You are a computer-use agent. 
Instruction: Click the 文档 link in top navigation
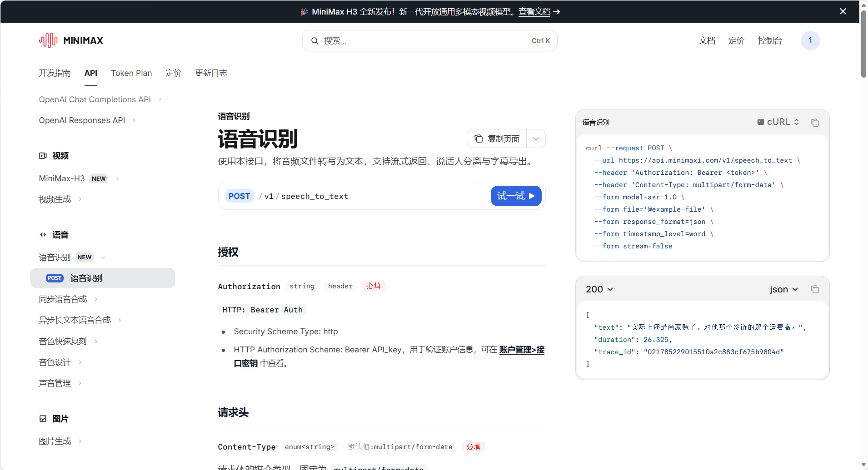click(707, 41)
